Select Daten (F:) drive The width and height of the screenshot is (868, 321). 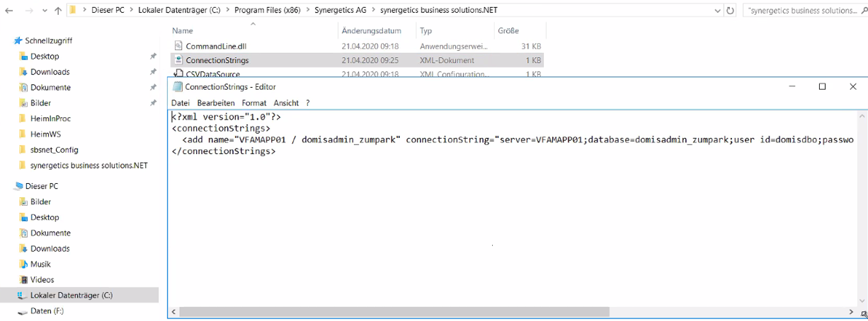click(47, 311)
